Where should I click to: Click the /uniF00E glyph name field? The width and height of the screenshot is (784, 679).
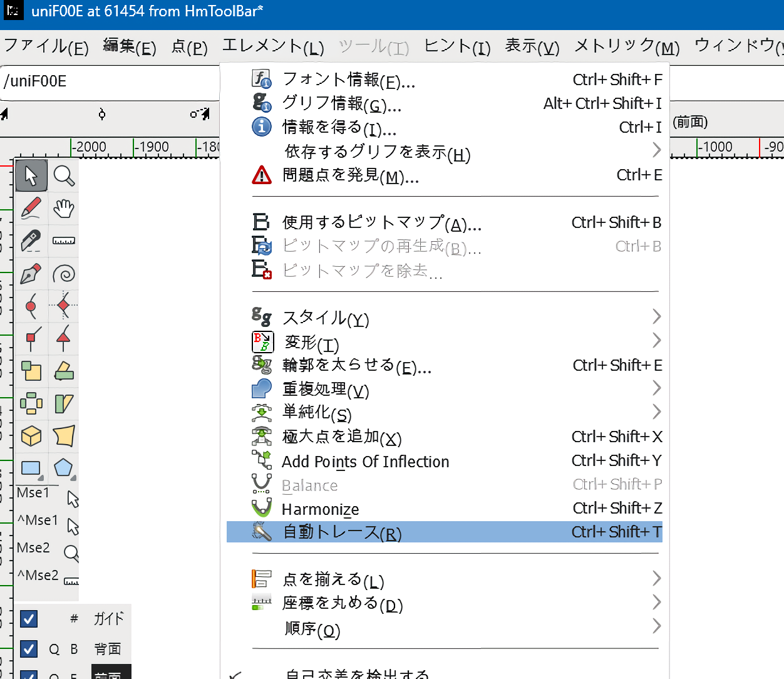tap(110, 82)
